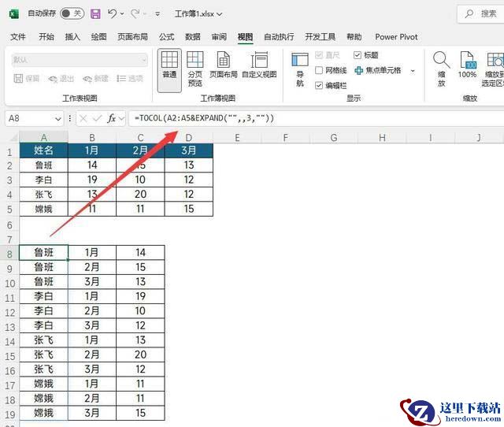
Task: Open the 工作簿1.xlsx file name dropdown
Action: point(198,14)
